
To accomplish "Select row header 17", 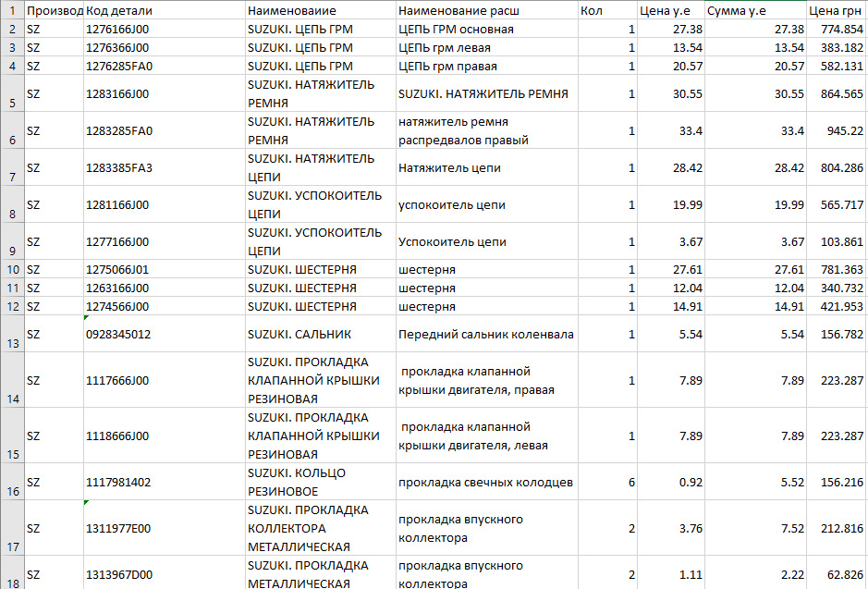I will 12,528.
